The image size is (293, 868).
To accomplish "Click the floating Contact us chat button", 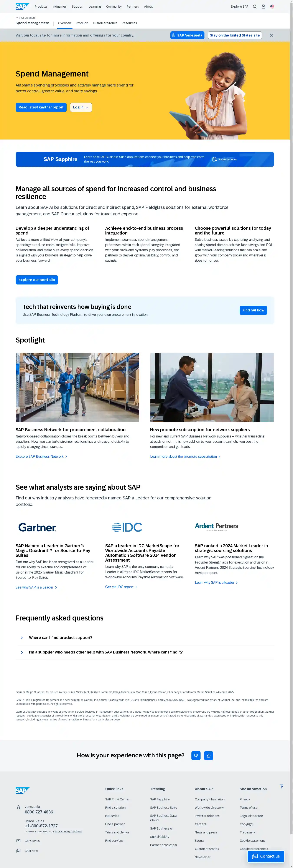I will [x=266, y=856].
